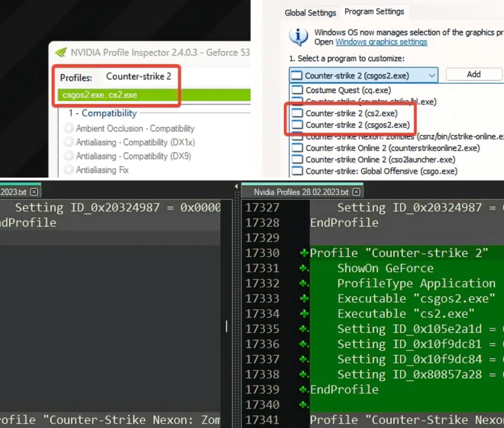Click program icon next to Counter-strike 2 (cs2.exe)
The width and height of the screenshot is (504, 428).
[x=297, y=113]
